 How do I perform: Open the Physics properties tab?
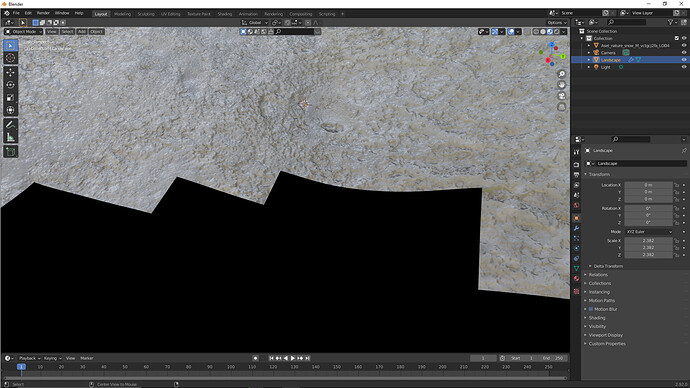click(576, 249)
